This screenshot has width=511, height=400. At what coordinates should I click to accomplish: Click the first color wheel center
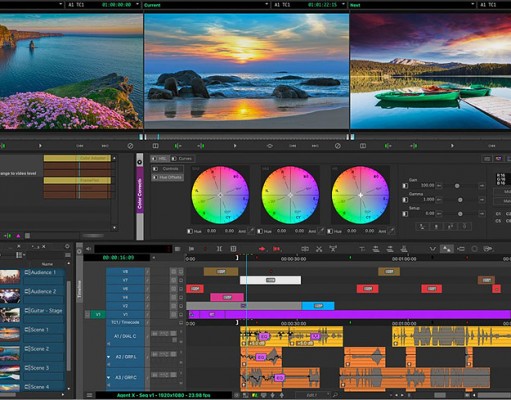[220, 195]
